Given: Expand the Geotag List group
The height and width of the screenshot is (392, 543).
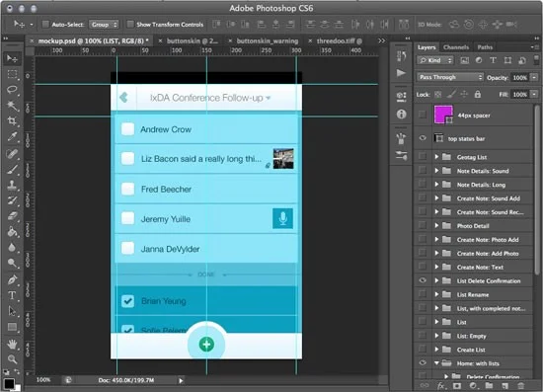Looking at the screenshot, I should (x=436, y=157).
